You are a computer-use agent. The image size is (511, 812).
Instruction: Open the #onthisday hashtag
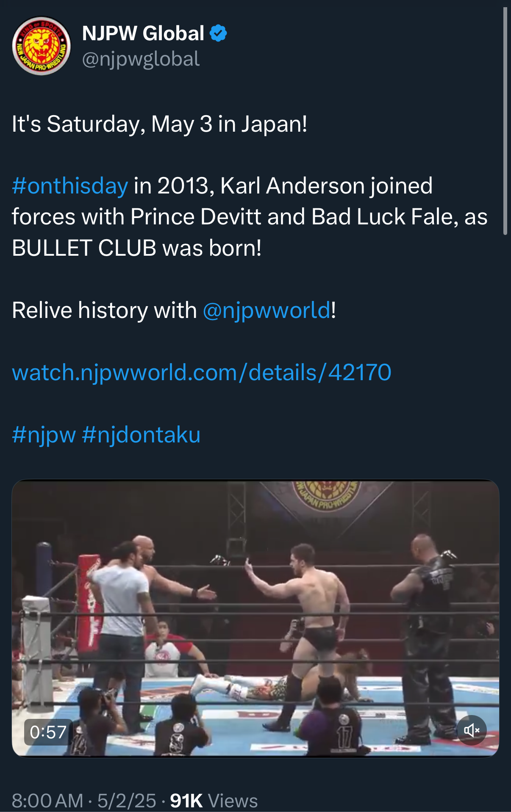point(70,186)
